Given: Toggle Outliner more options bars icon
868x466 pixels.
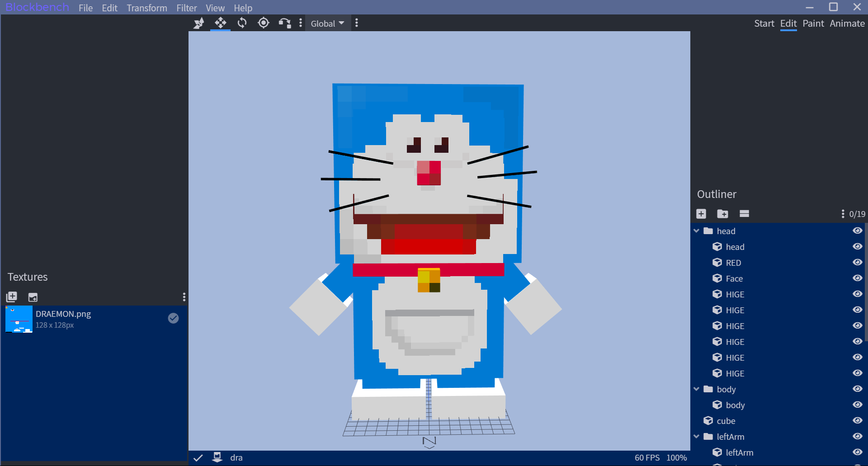Looking at the screenshot, I should pyautogui.click(x=744, y=214).
